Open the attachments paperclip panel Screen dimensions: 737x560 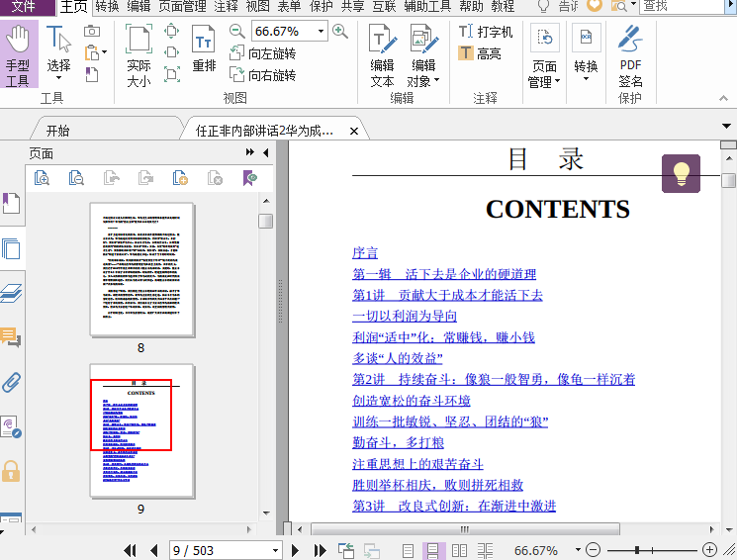pos(11,382)
